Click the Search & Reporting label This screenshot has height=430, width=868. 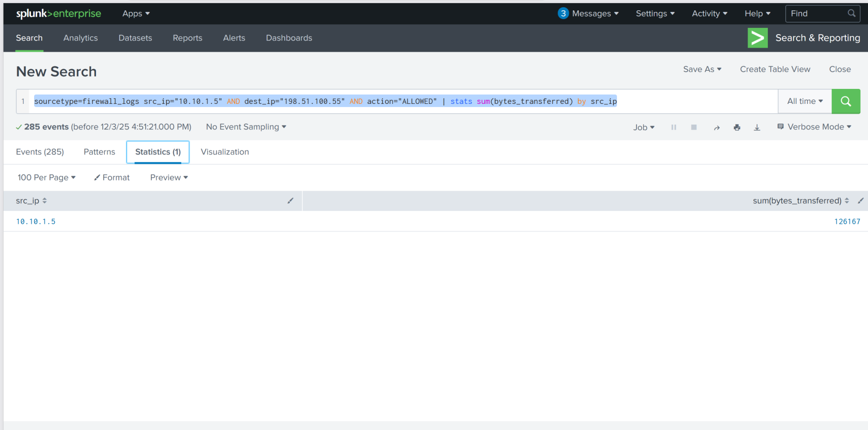point(817,38)
